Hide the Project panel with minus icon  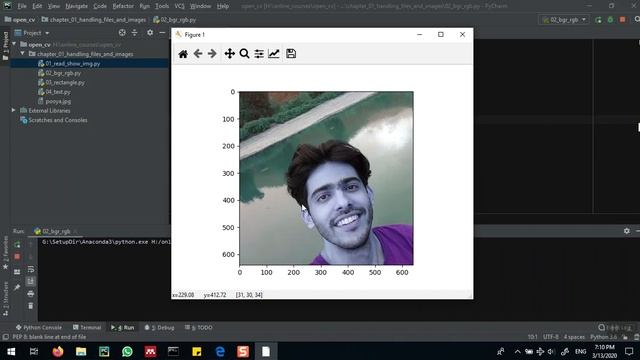(x=162, y=33)
